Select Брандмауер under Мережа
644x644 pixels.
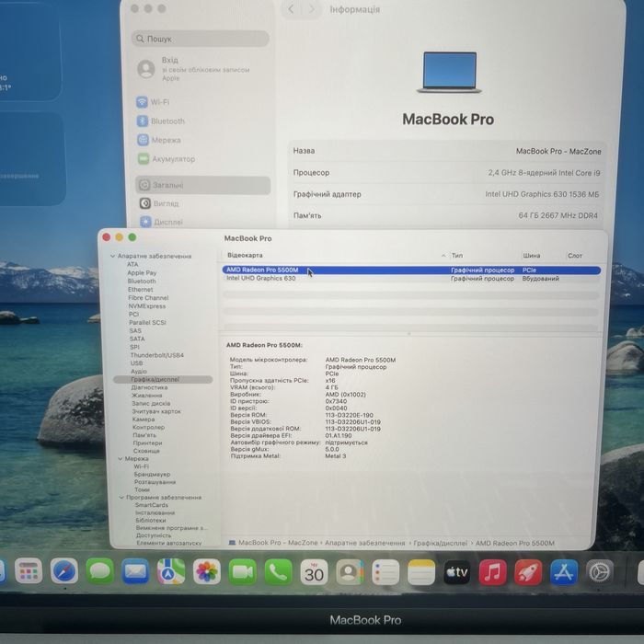152,474
